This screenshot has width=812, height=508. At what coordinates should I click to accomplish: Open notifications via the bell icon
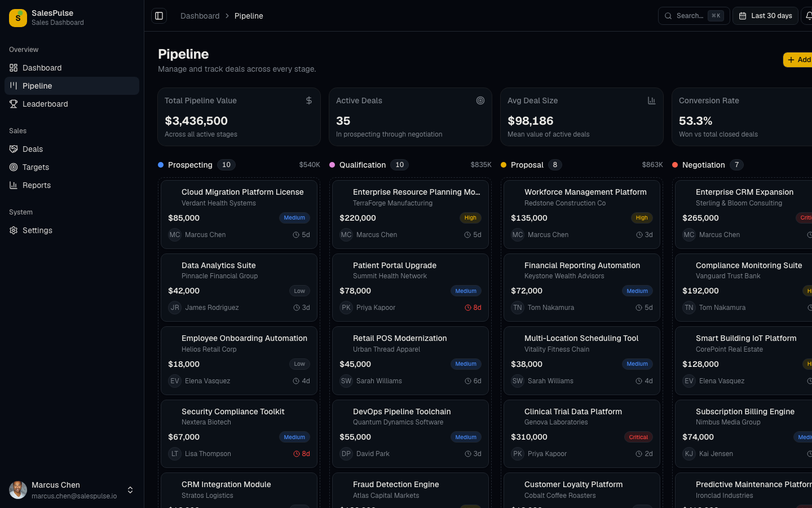(x=810, y=15)
